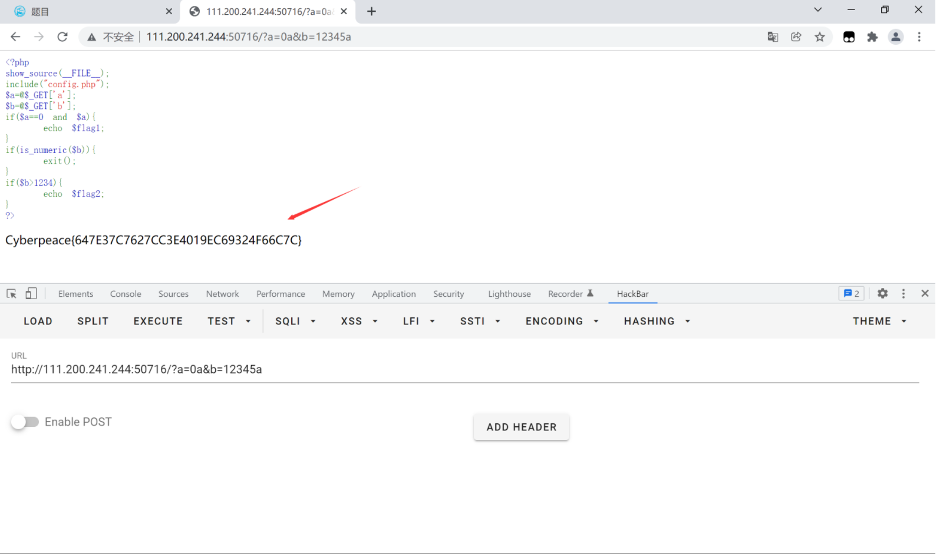Switch to the Network tab

[x=222, y=294]
